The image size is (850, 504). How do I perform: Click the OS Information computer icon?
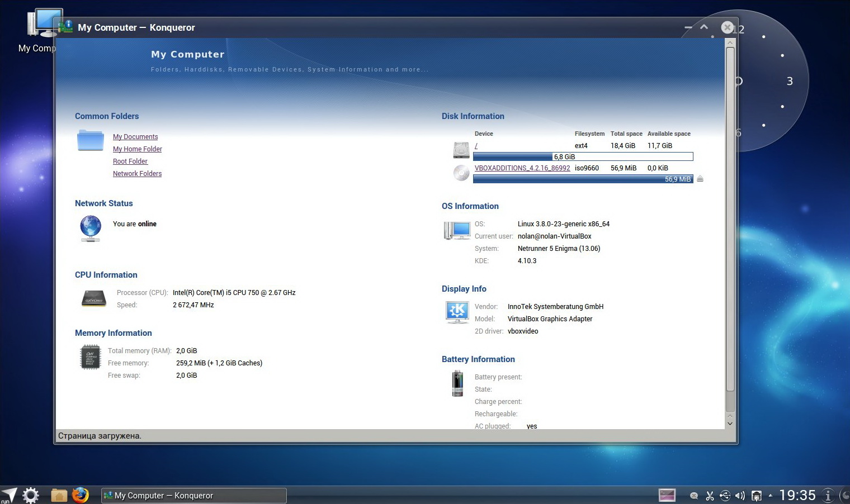pyautogui.click(x=457, y=230)
